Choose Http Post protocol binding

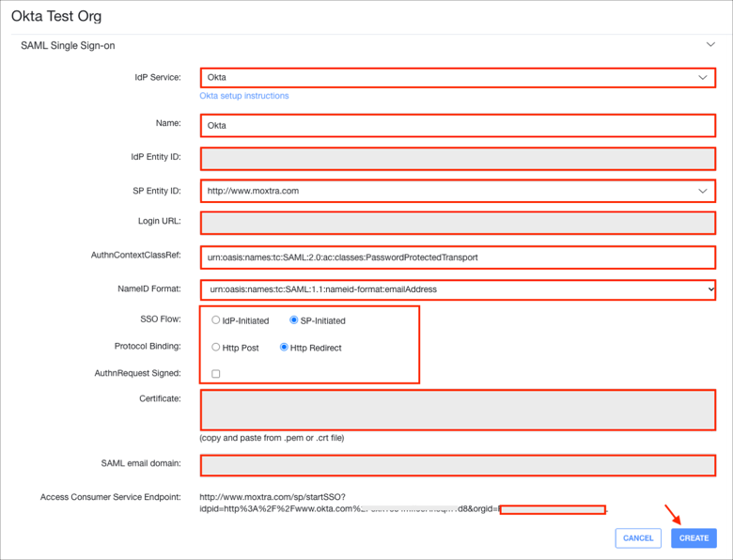point(216,348)
